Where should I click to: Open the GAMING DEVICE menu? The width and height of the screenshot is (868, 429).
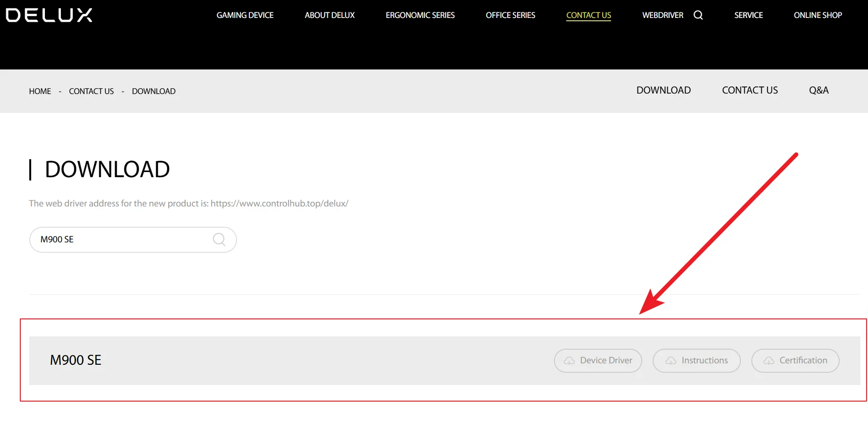click(245, 15)
